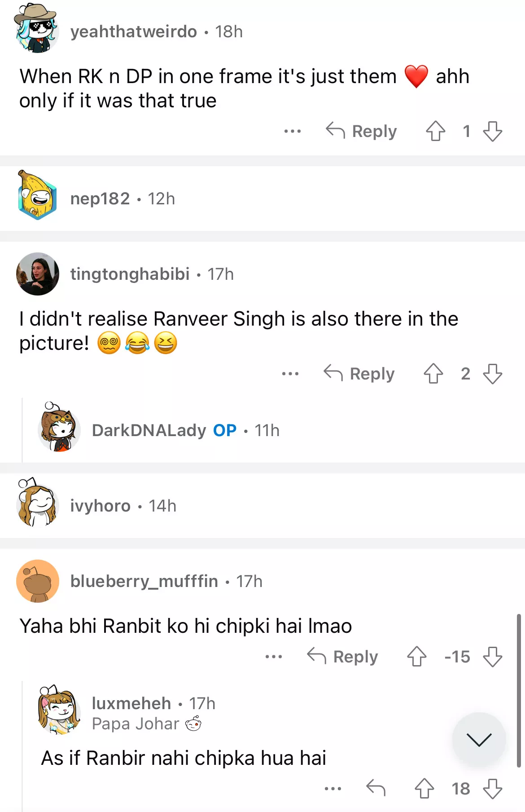Upvote yeahthatweirdo's comment
This screenshot has width=525, height=812.
[435, 131]
